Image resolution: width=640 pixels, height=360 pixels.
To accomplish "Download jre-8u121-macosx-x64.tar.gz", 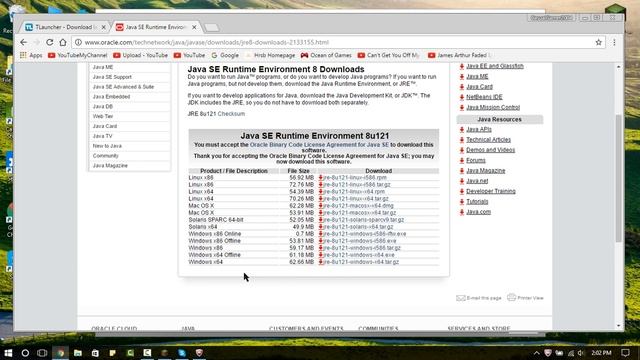I will click(359, 213).
